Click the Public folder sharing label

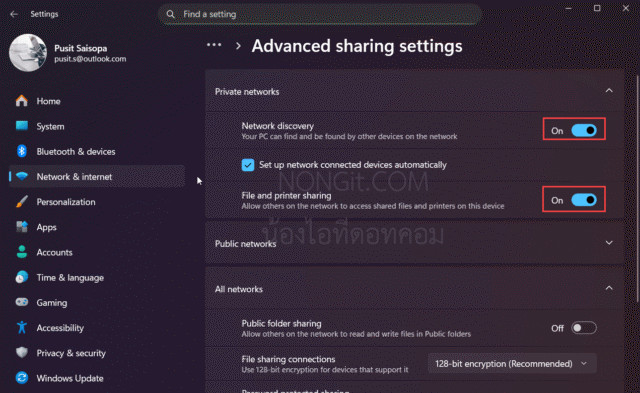[x=281, y=323]
